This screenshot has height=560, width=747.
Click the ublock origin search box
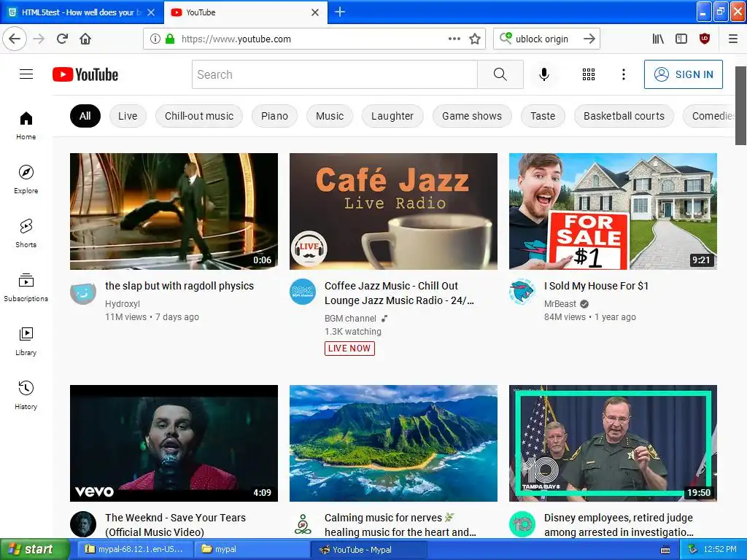tap(546, 39)
